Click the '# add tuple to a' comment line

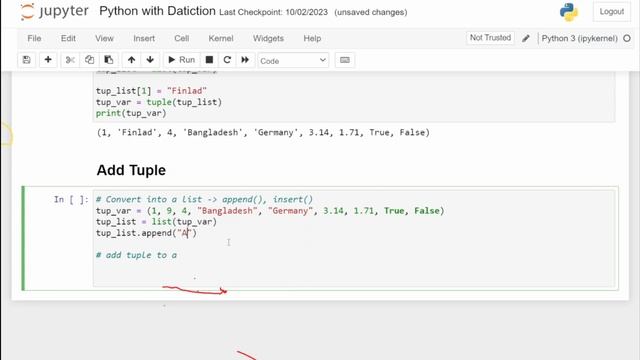(136, 256)
